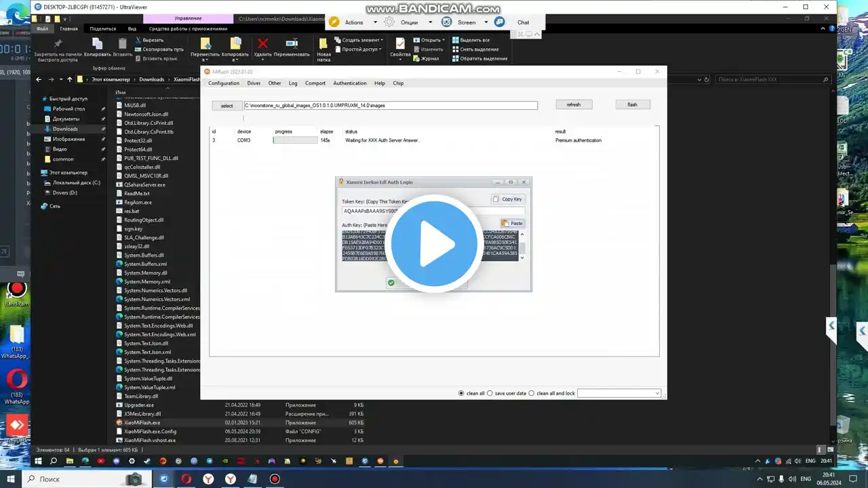Screen dimensions: 868x488
Task: Expand the Опции dropdown arrow
Action: pyautogui.click(x=431, y=22)
